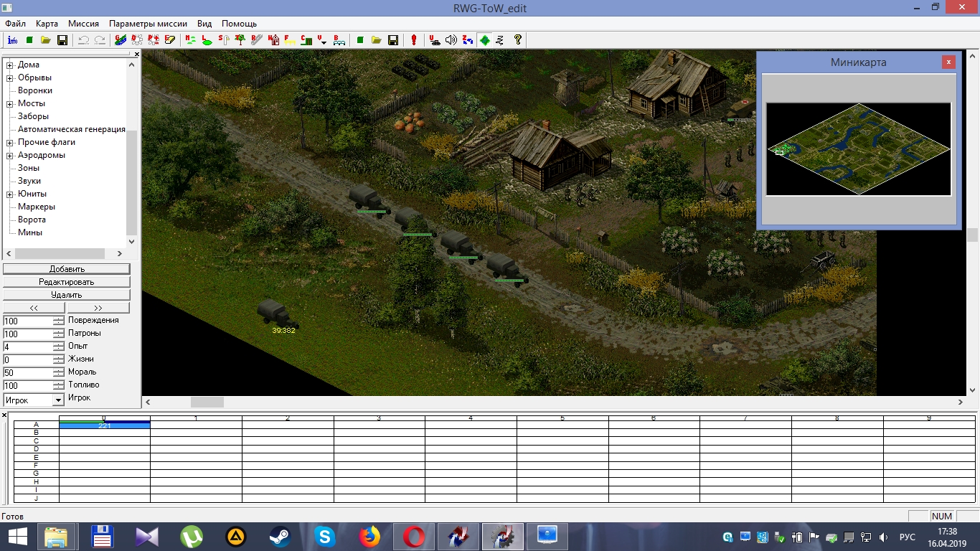The height and width of the screenshot is (551, 980).
Task: Select the Eraser 'E' tool
Action: point(170,40)
